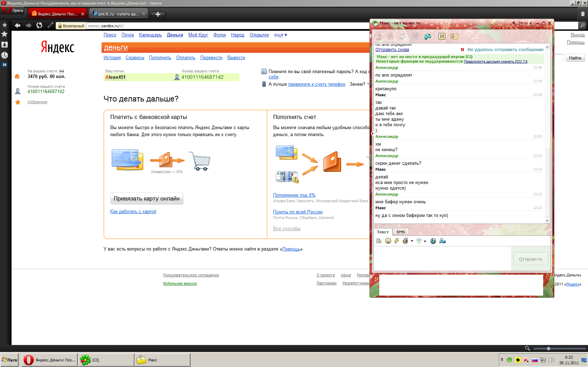Expand the ICQ Menu dropdown
588x367 pixels.
point(525,23)
